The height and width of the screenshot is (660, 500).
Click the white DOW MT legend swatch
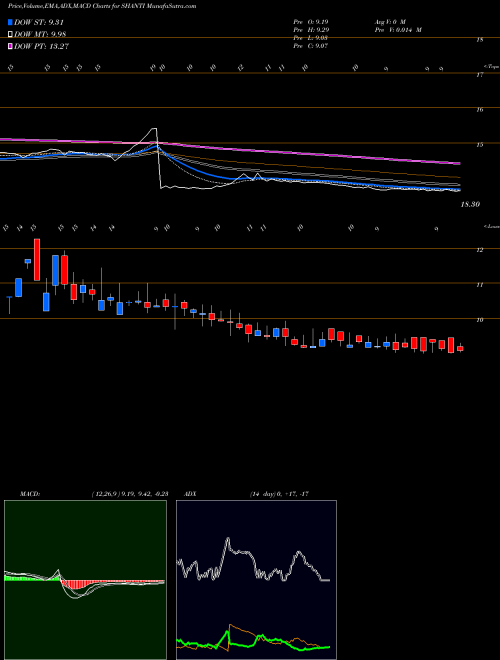coord(11,35)
